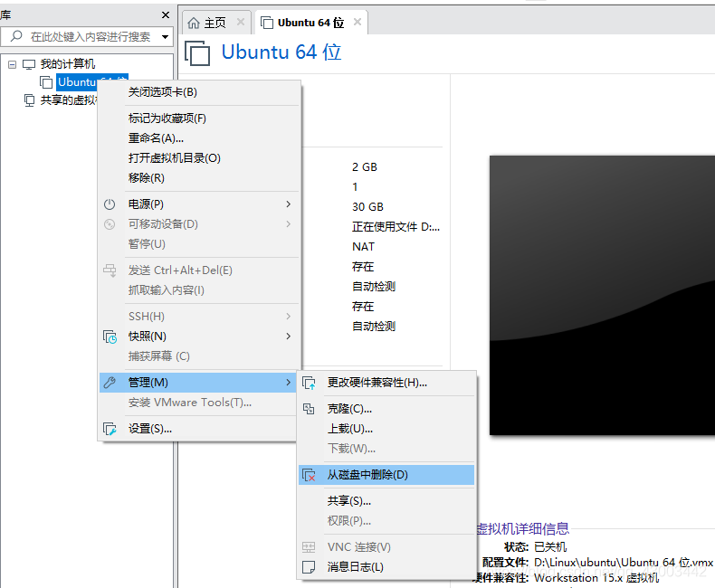Choose 标记为收藏项(F) menu entry
This screenshot has height=588, width=715.
click(199, 119)
